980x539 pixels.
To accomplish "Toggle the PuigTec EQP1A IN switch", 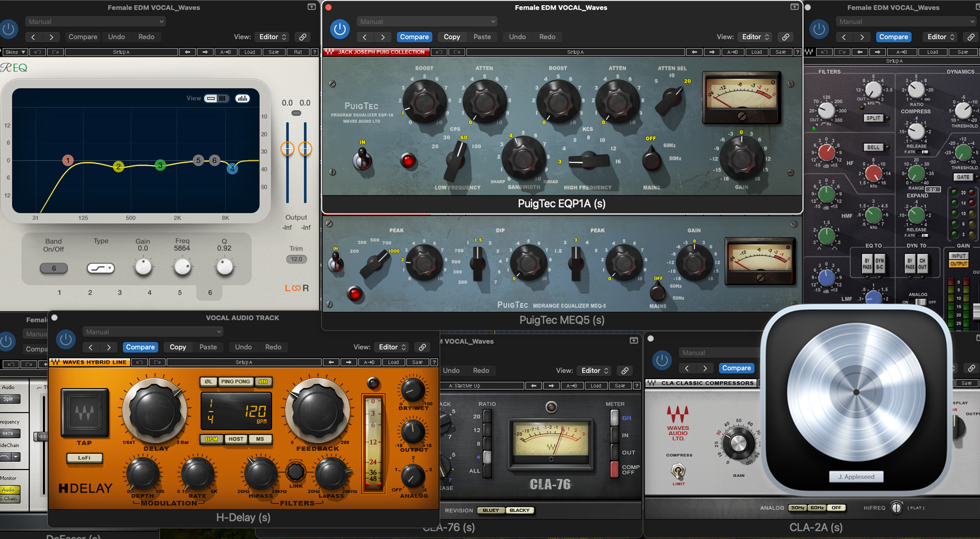I will click(x=362, y=158).
